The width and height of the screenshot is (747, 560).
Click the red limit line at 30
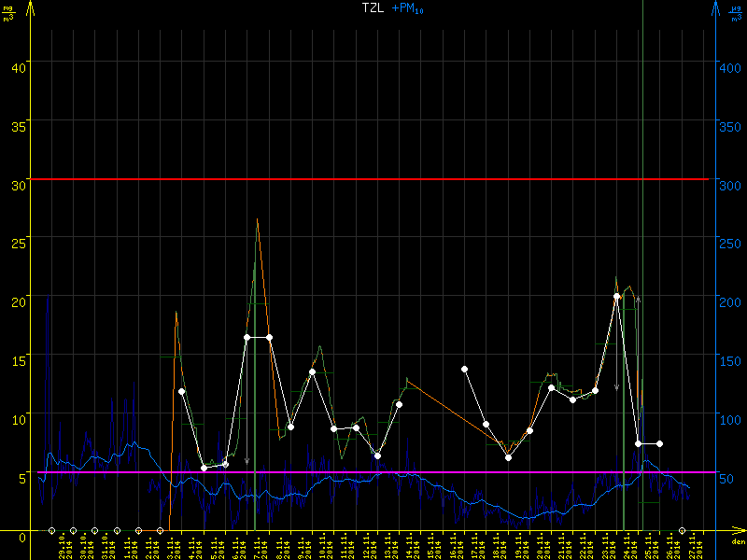(x=373, y=179)
